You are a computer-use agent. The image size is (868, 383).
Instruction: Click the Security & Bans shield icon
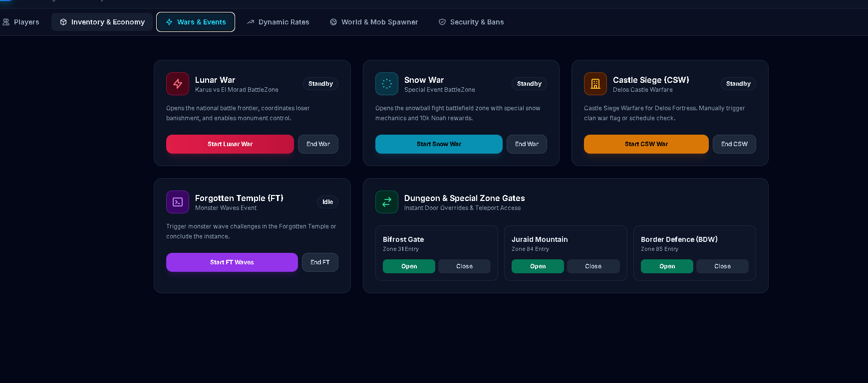tap(442, 22)
